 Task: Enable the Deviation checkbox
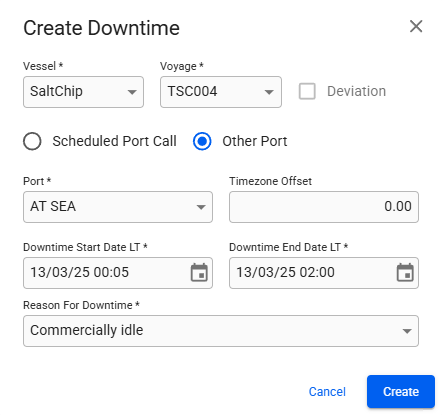307,91
